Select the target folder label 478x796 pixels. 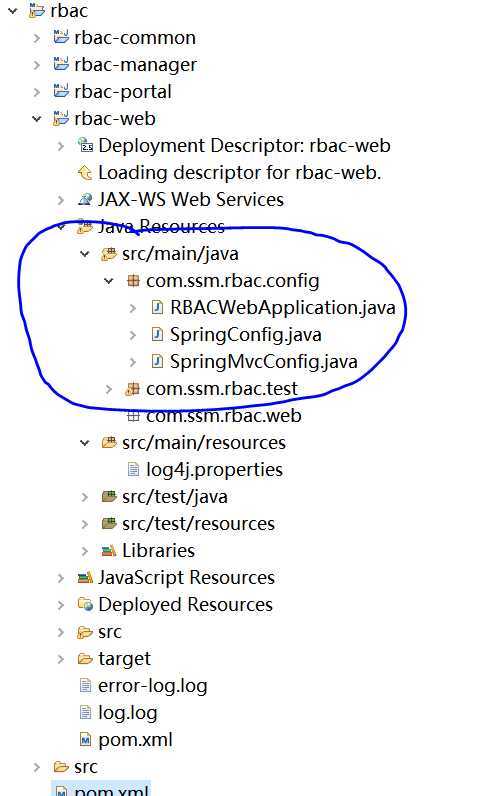(124, 659)
